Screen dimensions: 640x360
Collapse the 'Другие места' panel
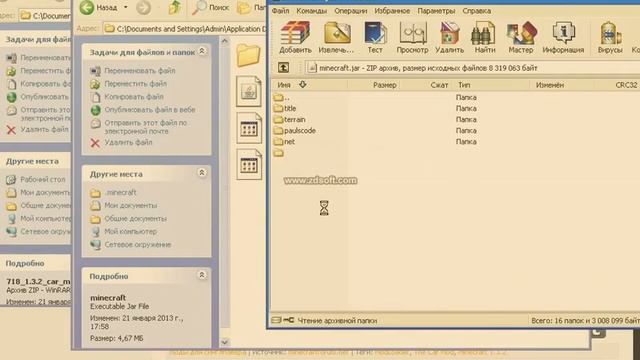pyautogui.click(x=202, y=173)
